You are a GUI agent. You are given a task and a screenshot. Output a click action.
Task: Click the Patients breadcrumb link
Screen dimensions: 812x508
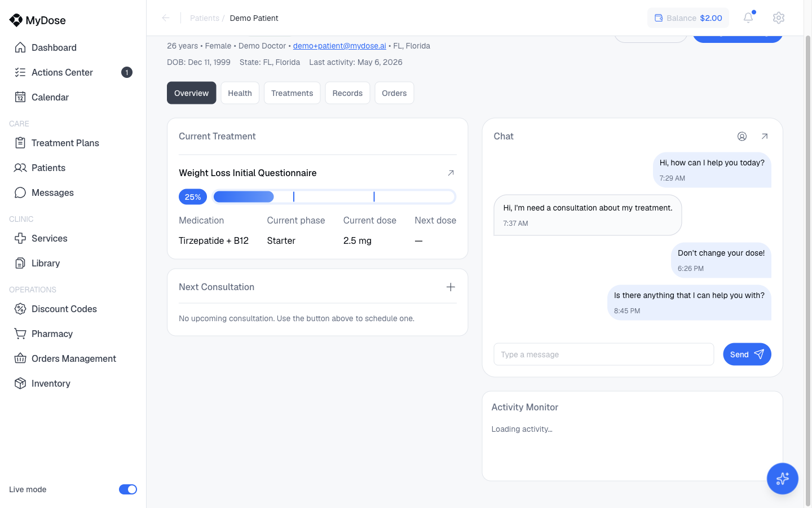pos(205,18)
